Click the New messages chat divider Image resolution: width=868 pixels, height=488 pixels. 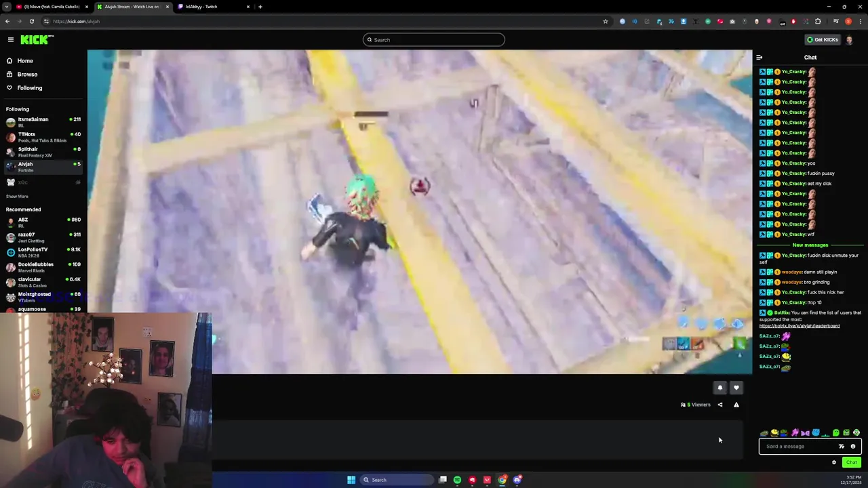click(x=810, y=245)
